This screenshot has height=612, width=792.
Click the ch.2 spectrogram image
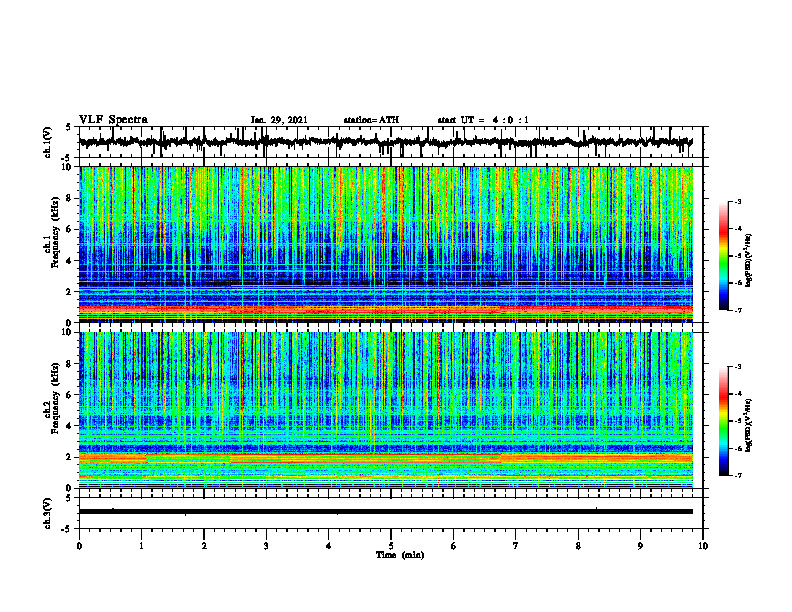coord(386,410)
